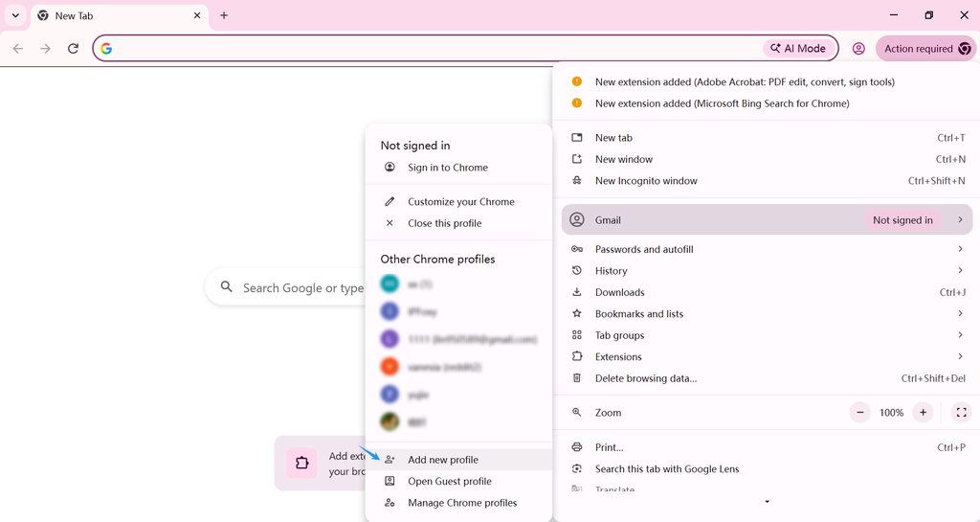Click the new tab plus icon
This screenshot has height=522, width=980.
pos(224,15)
